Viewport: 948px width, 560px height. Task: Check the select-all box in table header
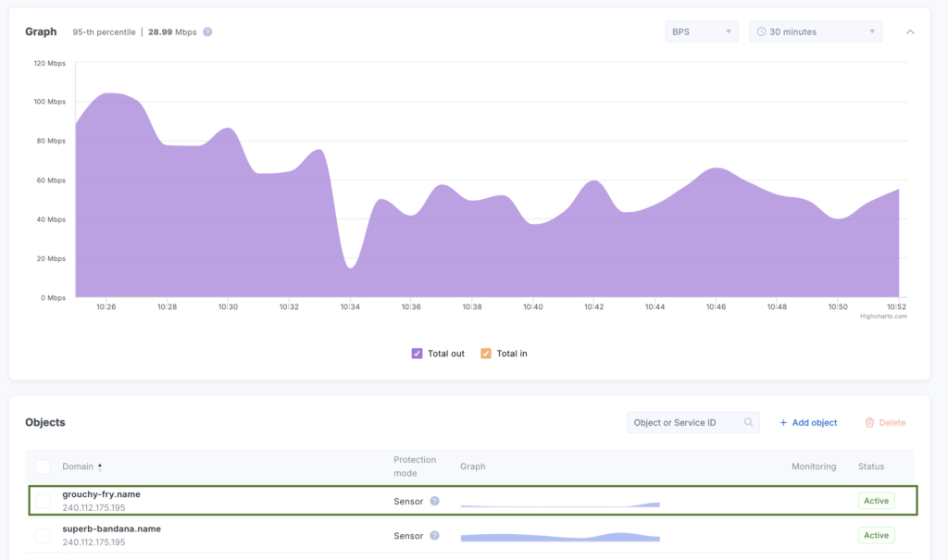44,467
